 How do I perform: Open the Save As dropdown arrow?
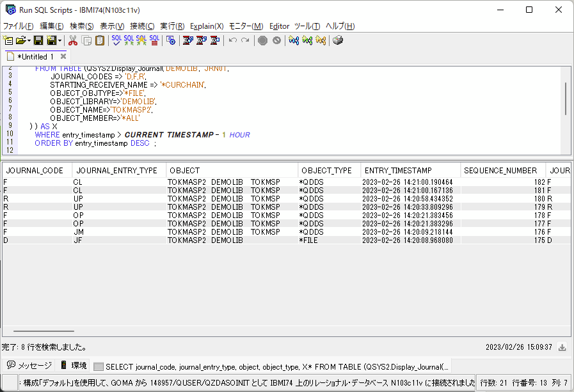60,40
